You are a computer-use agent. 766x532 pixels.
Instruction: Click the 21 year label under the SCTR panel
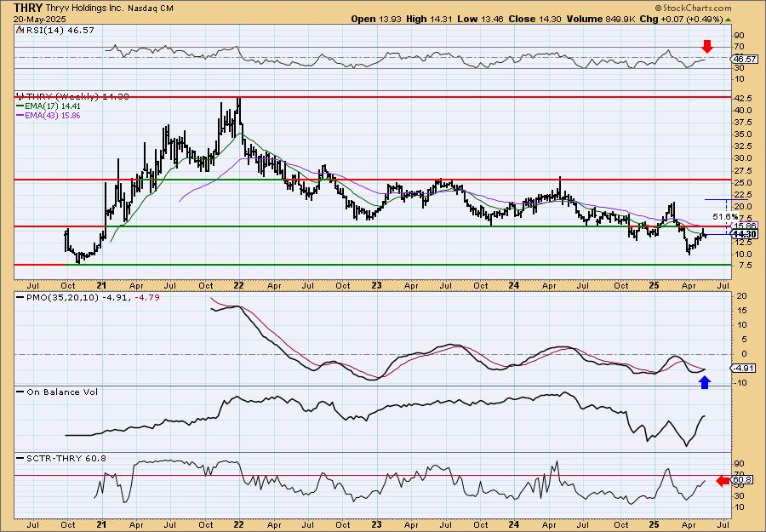coord(102,524)
